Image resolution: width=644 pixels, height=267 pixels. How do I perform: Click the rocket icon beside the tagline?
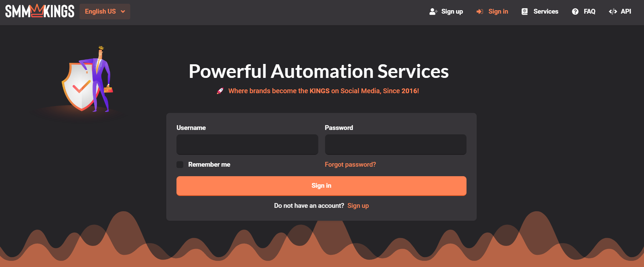[x=220, y=91]
